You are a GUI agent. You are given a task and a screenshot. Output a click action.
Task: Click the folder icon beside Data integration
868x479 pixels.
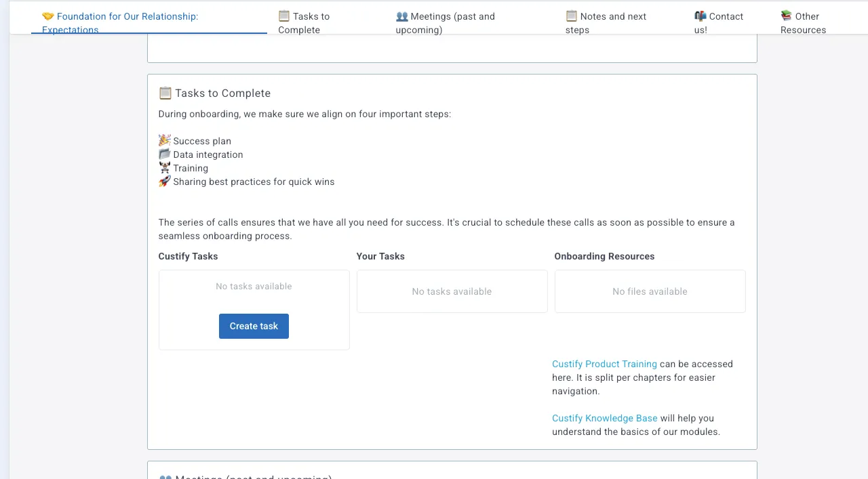point(165,154)
